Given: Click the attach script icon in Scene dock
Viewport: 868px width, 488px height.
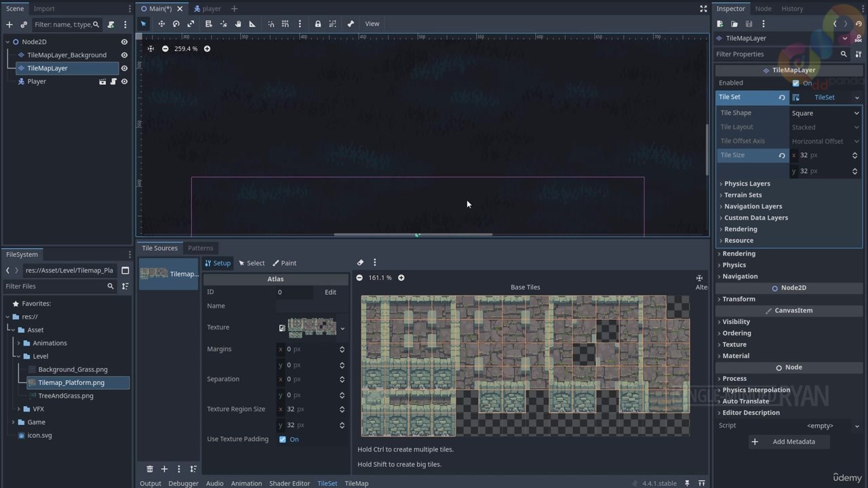Looking at the screenshot, I should pos(111,24).
